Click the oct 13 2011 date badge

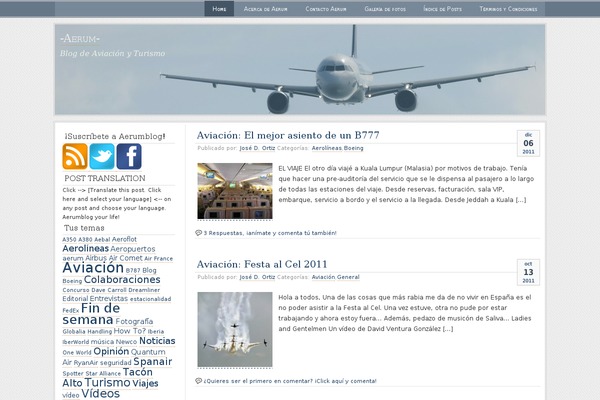coord(528,272)
